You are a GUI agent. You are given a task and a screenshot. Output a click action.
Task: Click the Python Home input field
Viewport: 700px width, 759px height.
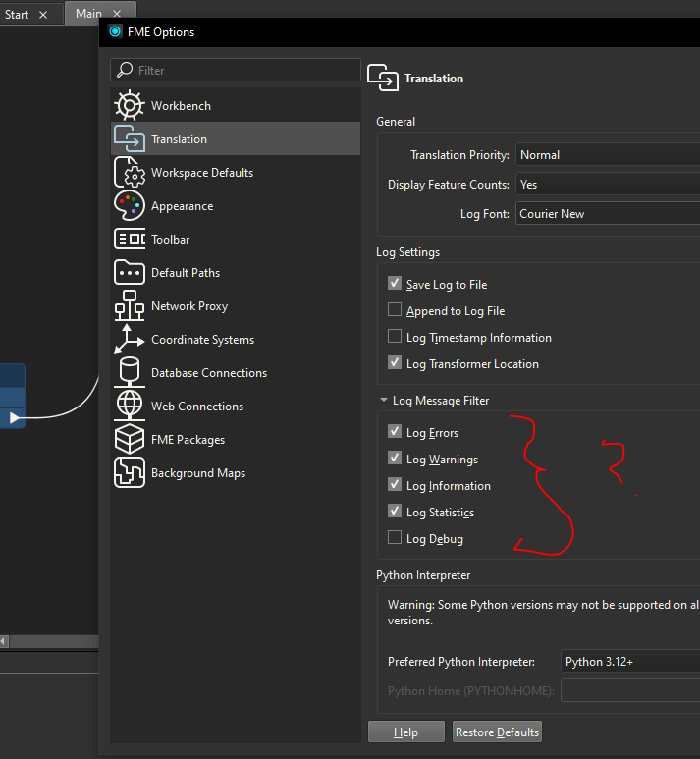[x=630, y=690]
